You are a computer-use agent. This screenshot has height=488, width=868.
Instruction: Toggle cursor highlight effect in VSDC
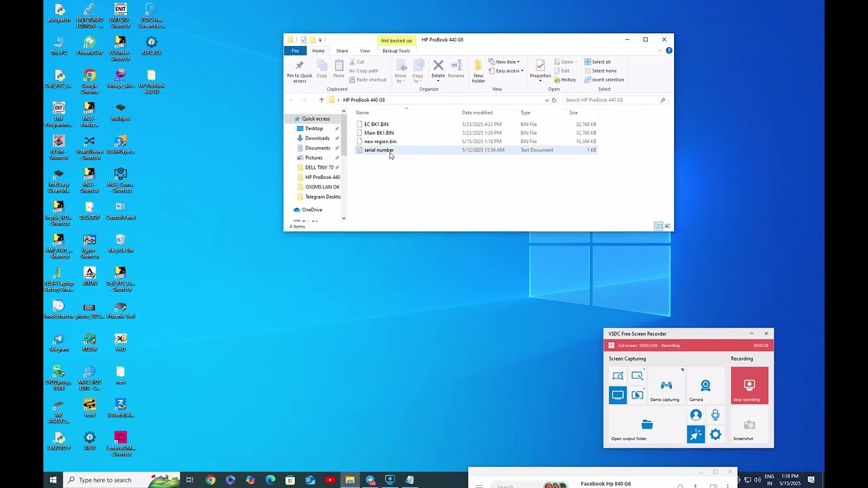696,434
